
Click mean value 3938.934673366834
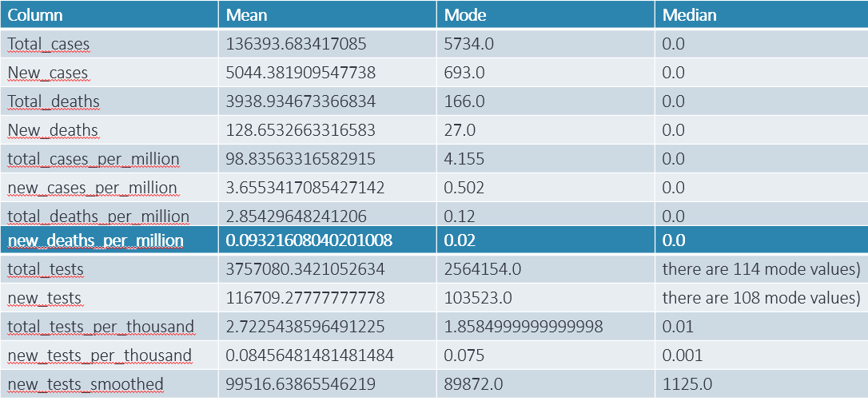point(300,101)
